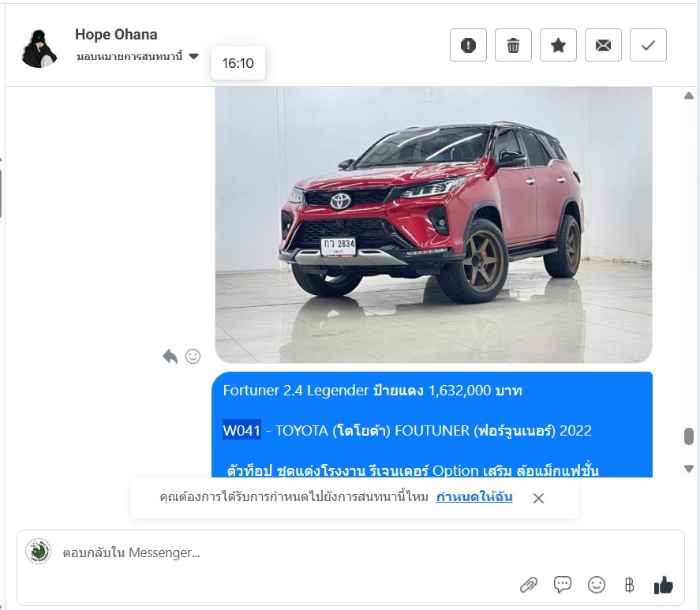Click the highlighted W041 code

point(241,431)
